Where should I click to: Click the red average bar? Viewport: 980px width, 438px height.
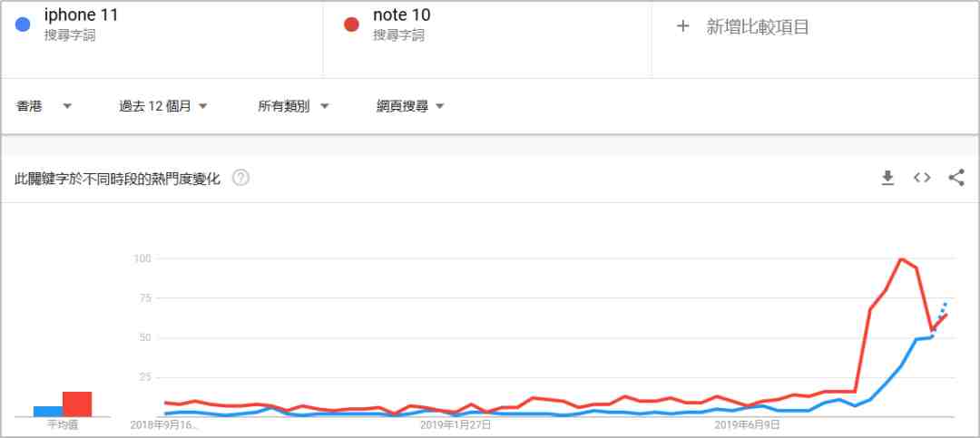click(x=77, y=404)
